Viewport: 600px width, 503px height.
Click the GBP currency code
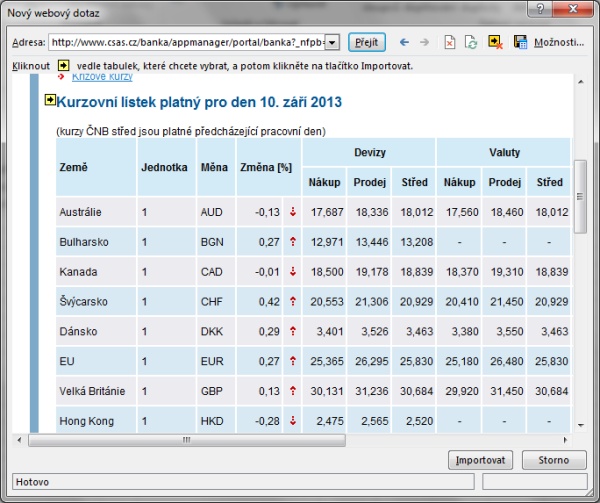(212, 391)
